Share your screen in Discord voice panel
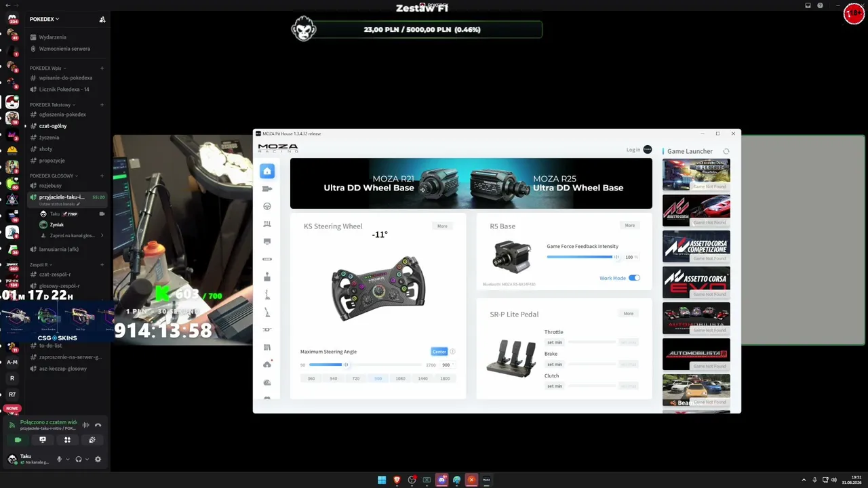Viewport: 868px width, 488px height. pos(43,440)
